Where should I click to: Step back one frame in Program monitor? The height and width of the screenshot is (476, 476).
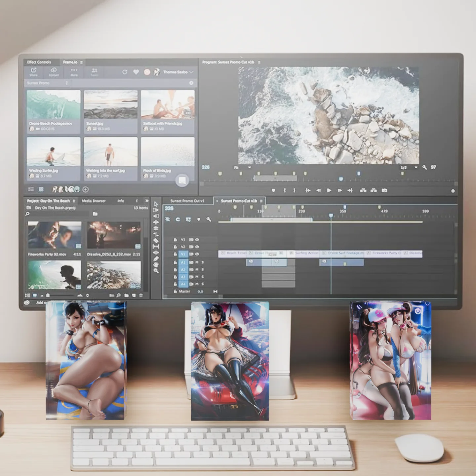click(318, 190)
